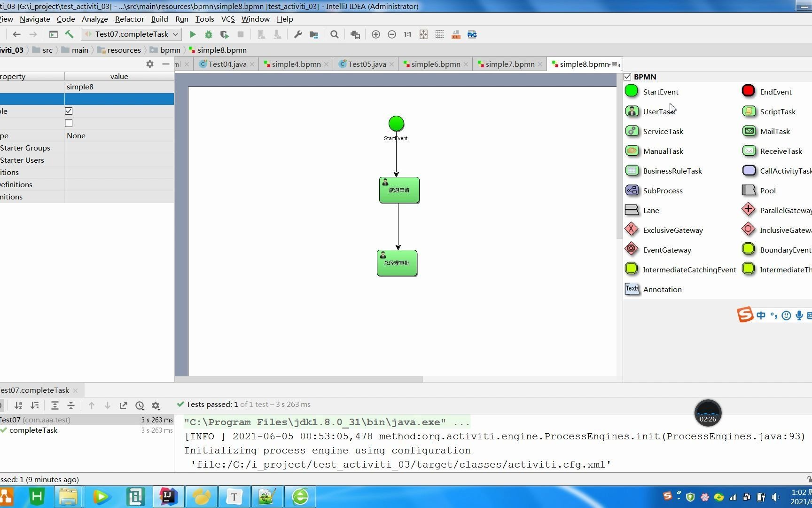This screenshot has height=508, width=812.
Task: Open the Test07.completeTask run configuration dropdown
Action: click(132, 34)
